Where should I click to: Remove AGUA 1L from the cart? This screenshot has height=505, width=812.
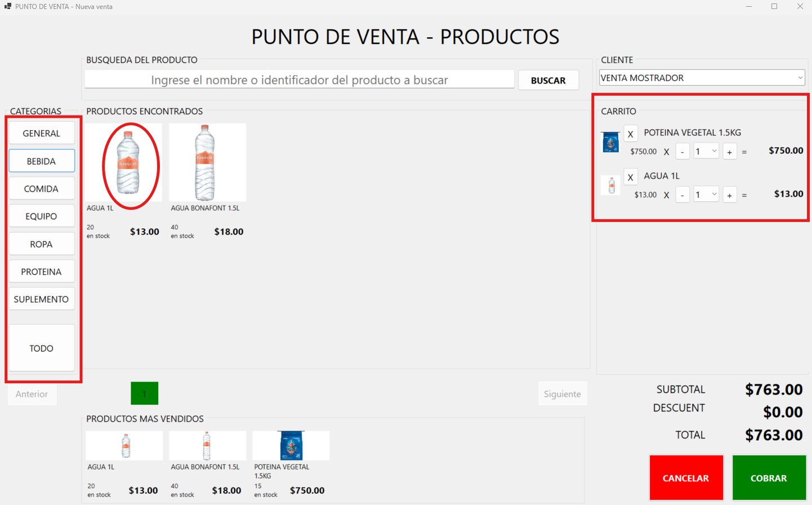point(631,178)
